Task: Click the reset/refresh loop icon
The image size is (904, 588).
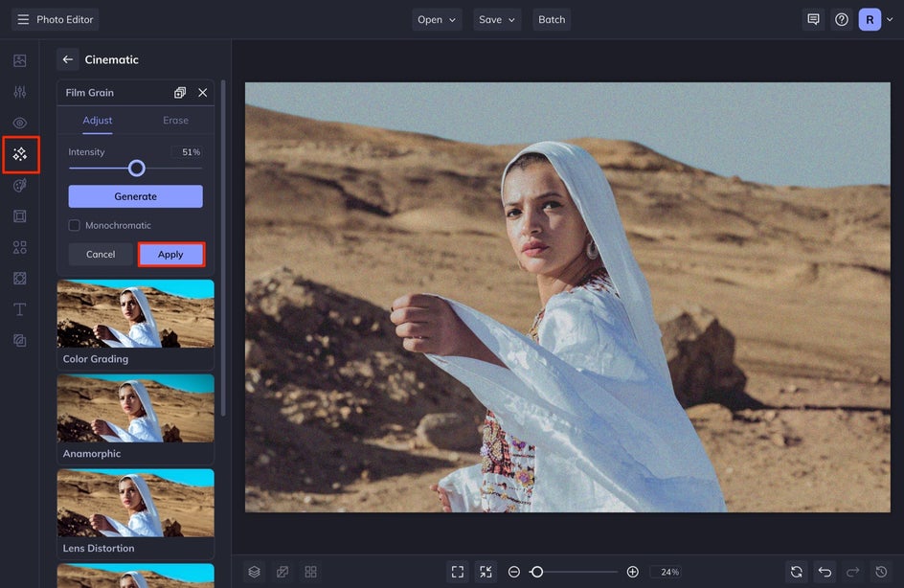Action: pyautogui.click(x=796, y=572)
